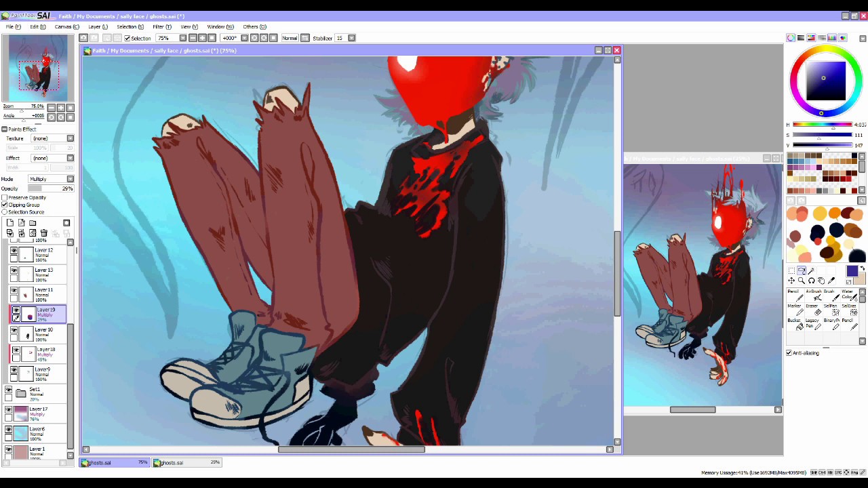868x488 pixels.
Task: Show the color wheel panel
Action: point(791,38)
